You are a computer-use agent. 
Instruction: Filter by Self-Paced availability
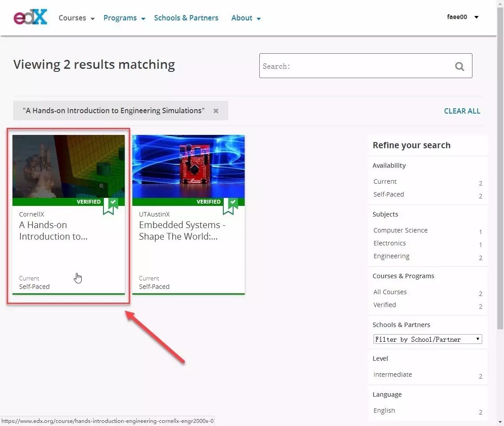coord(389,194)
